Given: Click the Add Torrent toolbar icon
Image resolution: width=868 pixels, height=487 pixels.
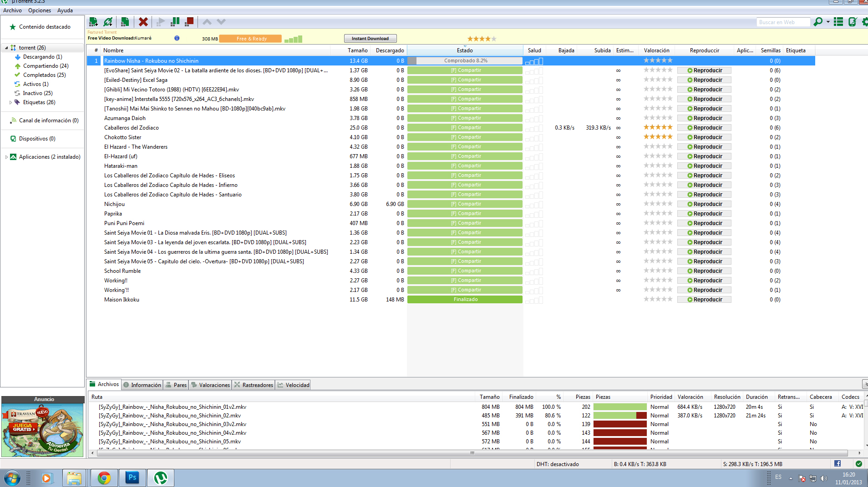Looking at the screenshot, I should click(x=93, y=22).
